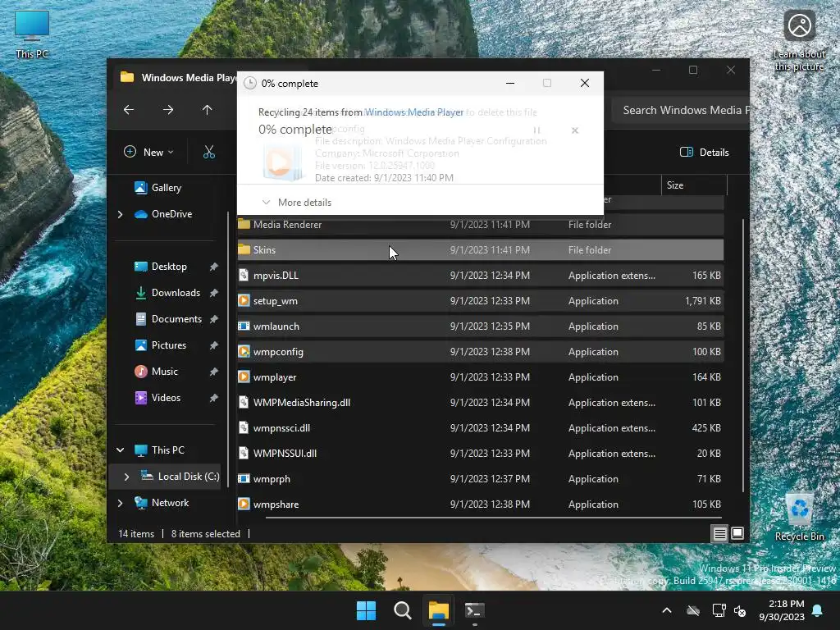840x630 pixels.
Task: Open the notification bell
Action: pyautogui.click(x=818, y=610)
